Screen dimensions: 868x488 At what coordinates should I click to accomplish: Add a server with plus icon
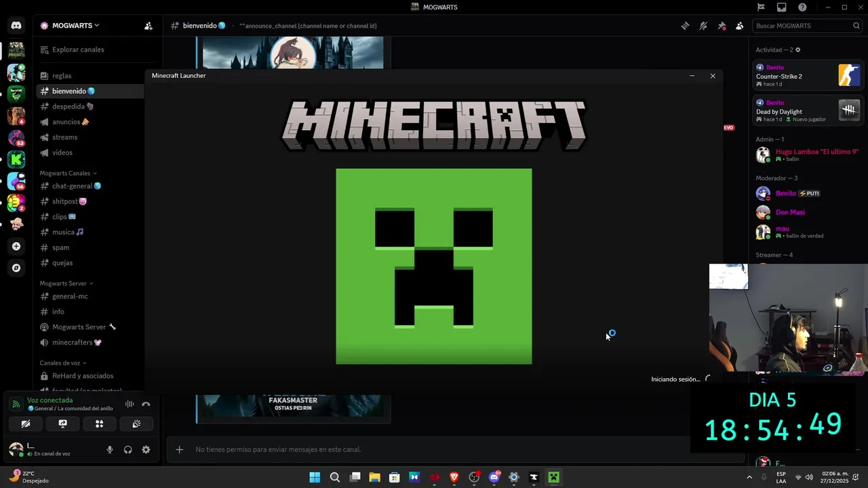coord(16,246)
